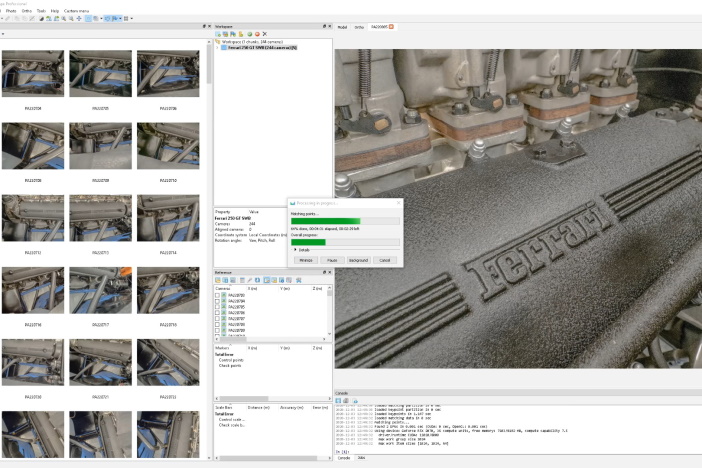Switch to the Model view tab
Image resolution: width=702 pixels, height=468 pixels.
[342, 27]
